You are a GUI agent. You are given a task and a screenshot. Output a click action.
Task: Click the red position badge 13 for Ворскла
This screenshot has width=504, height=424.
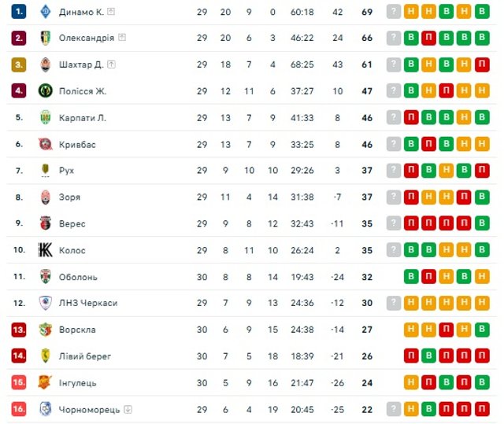(19, 330)
